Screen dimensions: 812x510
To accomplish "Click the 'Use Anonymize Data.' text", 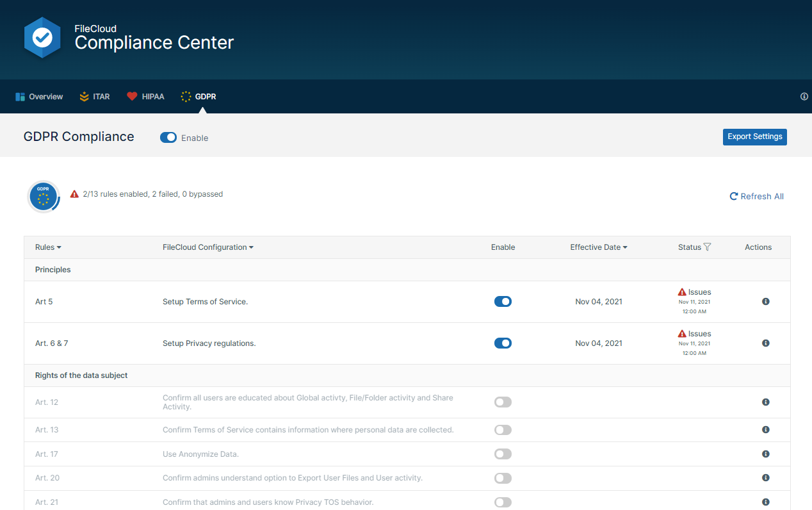I will [x=200, y=454].
